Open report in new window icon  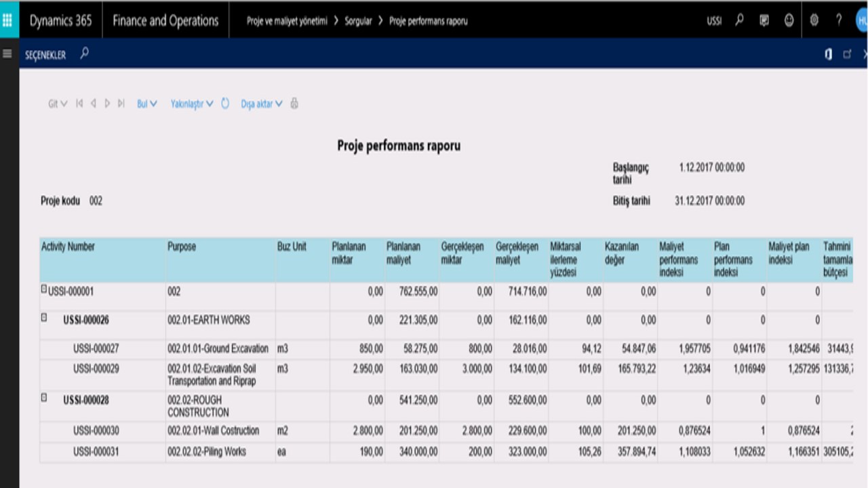click(847, 54)
